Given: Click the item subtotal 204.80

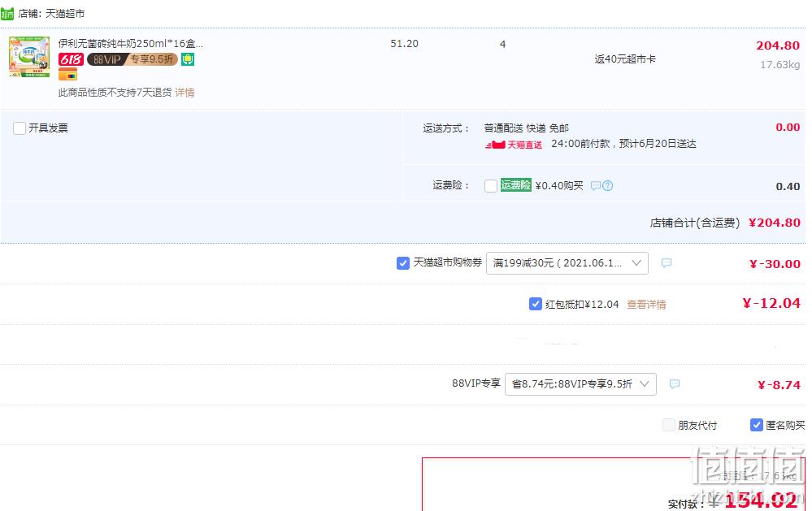Looking at the screenshot, I should (x=778, y=45).
